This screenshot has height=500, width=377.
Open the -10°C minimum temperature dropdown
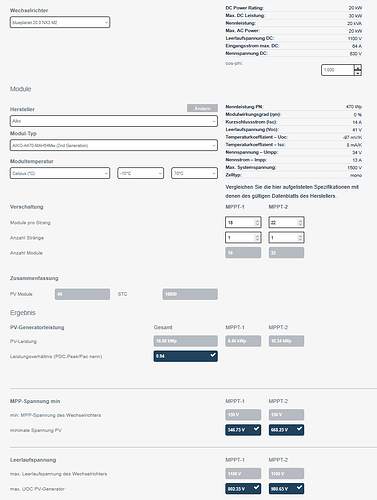[141, 173]
